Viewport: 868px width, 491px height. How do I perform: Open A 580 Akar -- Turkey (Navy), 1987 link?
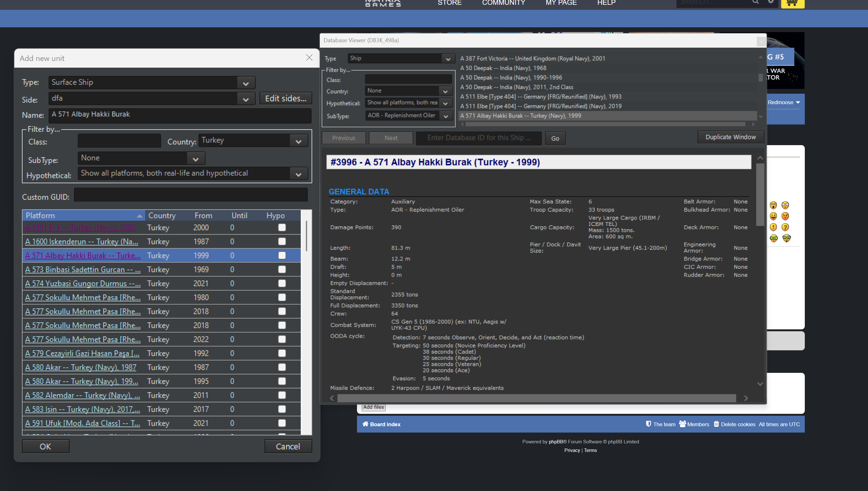click(81, 367)
